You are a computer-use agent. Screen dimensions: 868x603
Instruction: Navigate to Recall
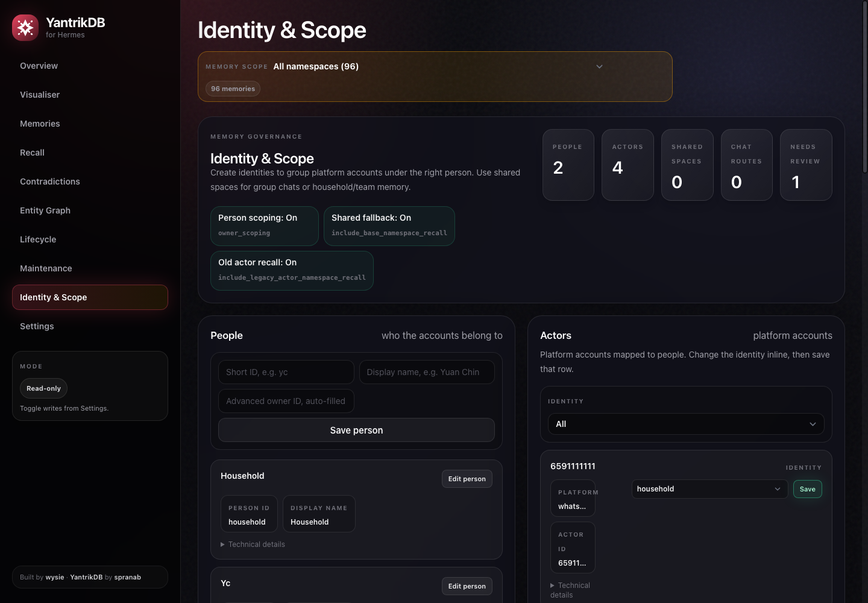[x=90, y=153]
